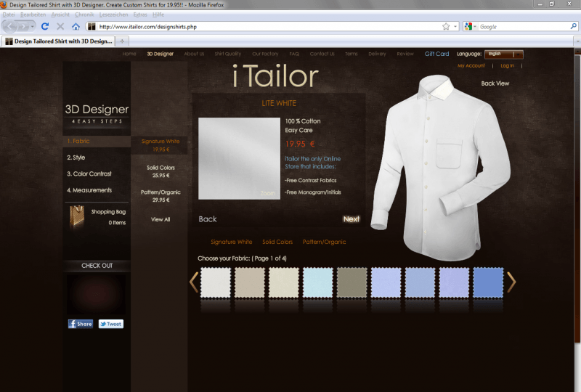Click the browser back arrow button
Screen dimensions: 581x392
10,26
